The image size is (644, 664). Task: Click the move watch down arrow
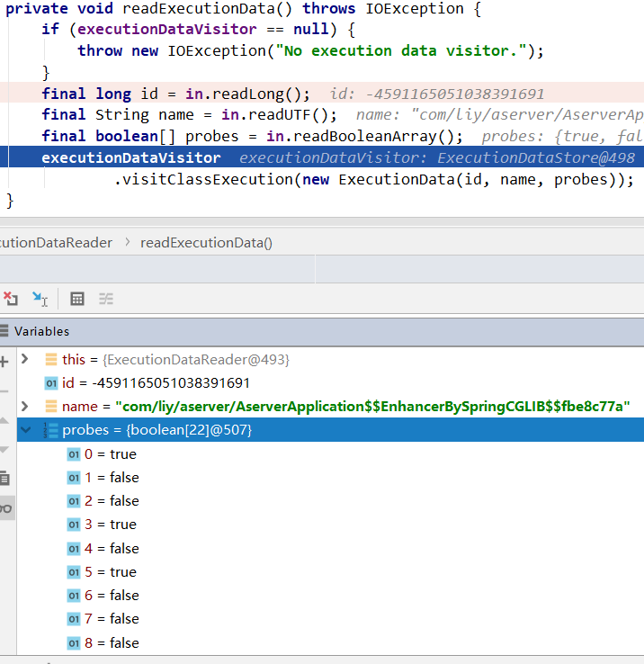[x=4, y=449]
